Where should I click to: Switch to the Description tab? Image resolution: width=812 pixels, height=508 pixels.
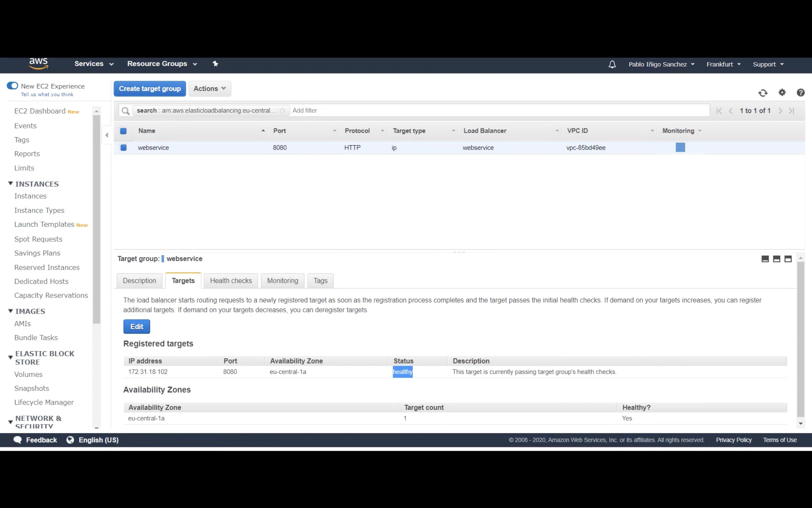[x=139, y=281]
